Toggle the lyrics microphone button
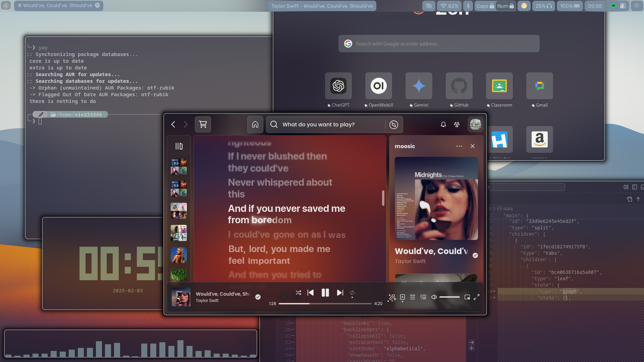The image size is (644, 362). pos(392,297)
